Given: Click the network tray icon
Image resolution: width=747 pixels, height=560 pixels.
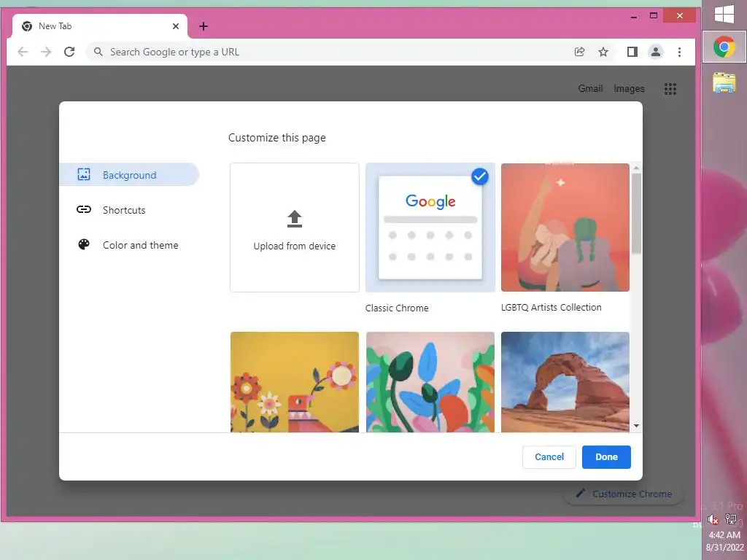Looking at the screenshot, I should (x=731, y=519).
